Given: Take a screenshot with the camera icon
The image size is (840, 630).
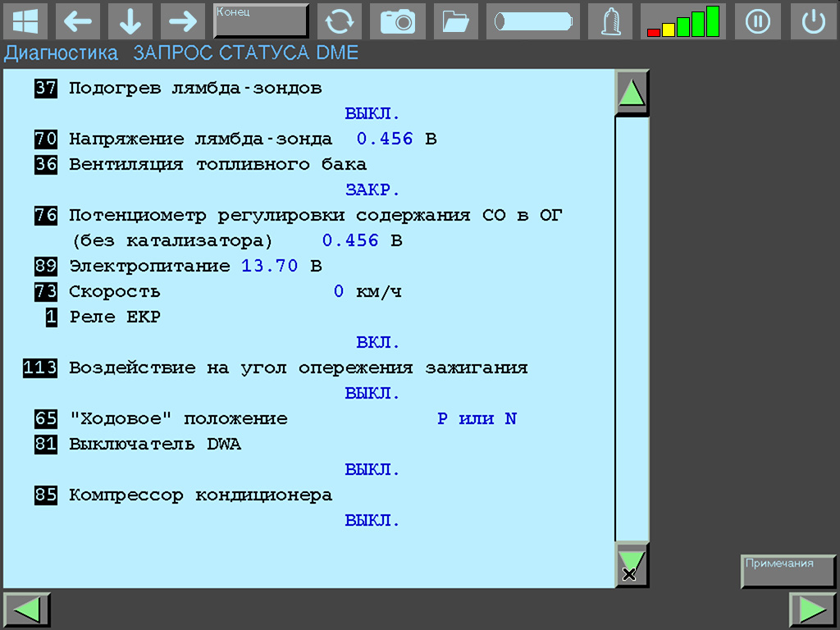Looking at the screenshot, I should coord(398,21).
